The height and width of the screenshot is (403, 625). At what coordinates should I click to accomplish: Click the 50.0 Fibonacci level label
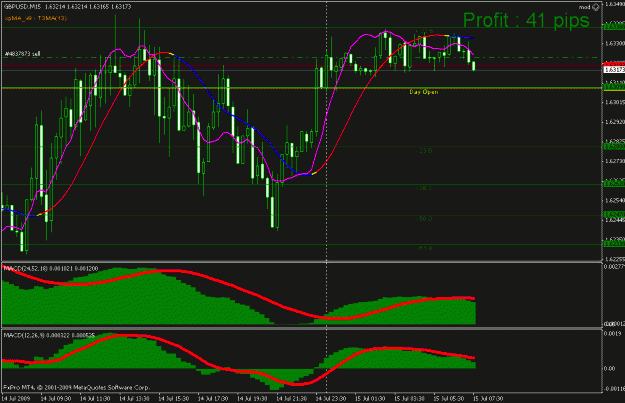tap(424, 218)
